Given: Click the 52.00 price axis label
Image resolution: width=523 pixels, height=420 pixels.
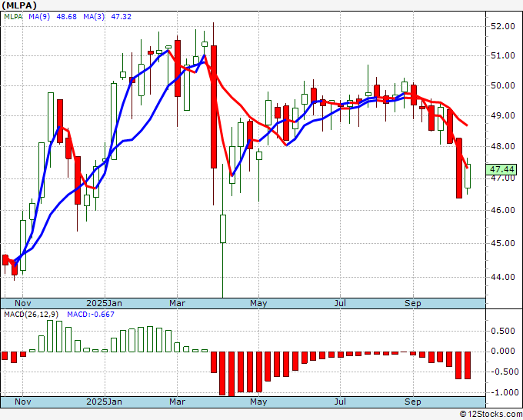Looking at the screenshot, I should tap(503, 26).
